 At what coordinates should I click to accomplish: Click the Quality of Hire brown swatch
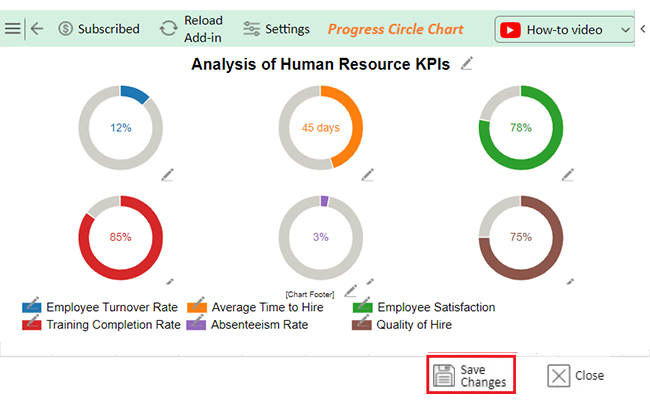tap(361, 325)
